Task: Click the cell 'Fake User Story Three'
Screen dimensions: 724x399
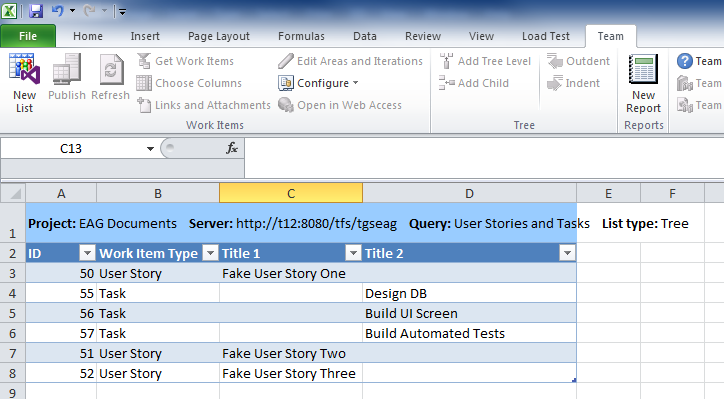Action: click(x=291, y=373)
